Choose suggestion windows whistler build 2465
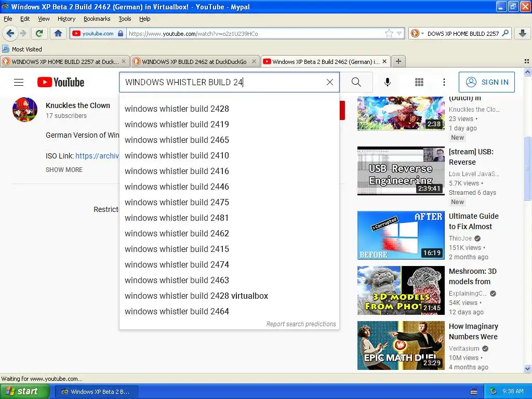Viewport: 532px width, 399px height. coord(229,140)
